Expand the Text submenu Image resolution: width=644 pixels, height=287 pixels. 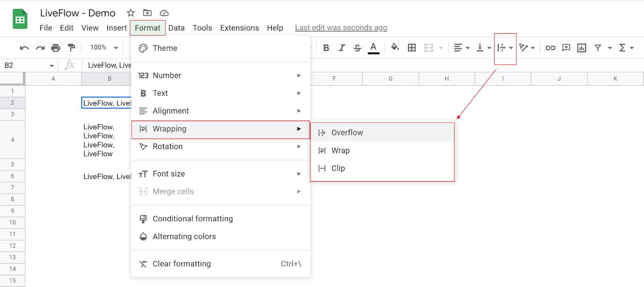point(221,93)
